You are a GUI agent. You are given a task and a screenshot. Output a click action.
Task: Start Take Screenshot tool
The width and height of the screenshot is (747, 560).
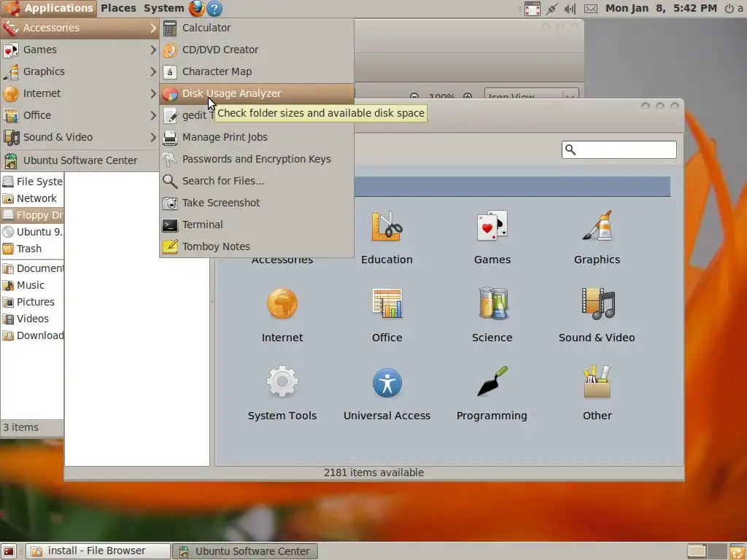click(257, 203)
